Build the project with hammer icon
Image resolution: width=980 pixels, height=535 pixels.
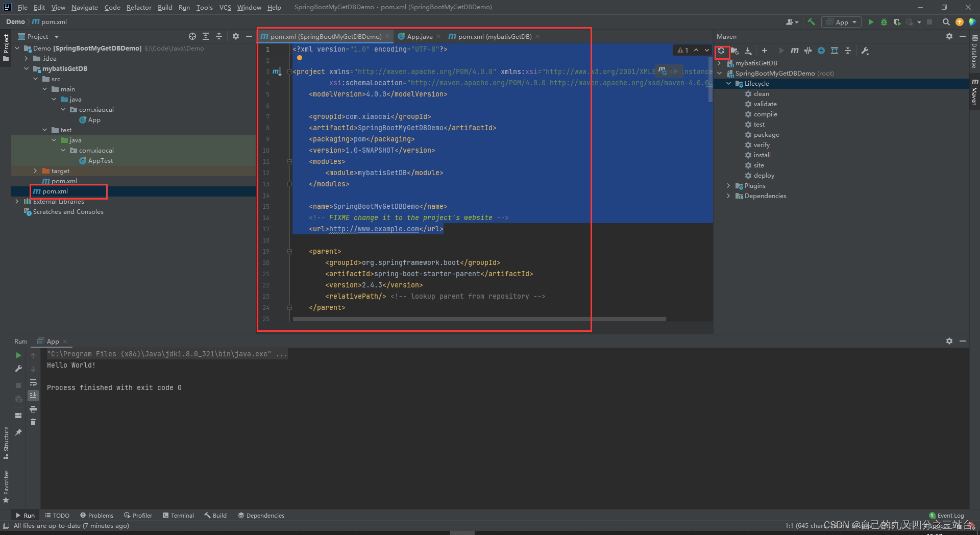[x=811, y=22]
